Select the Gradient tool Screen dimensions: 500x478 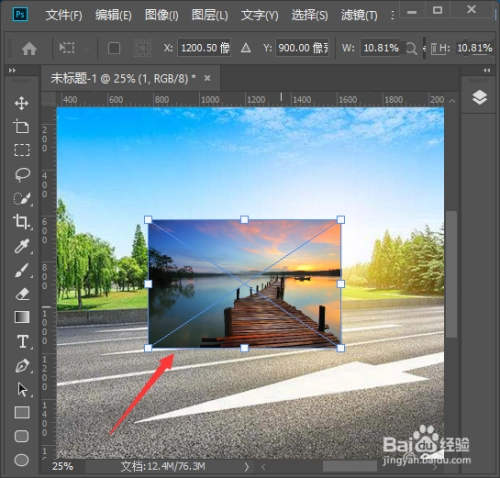click(x=22, y=317)
